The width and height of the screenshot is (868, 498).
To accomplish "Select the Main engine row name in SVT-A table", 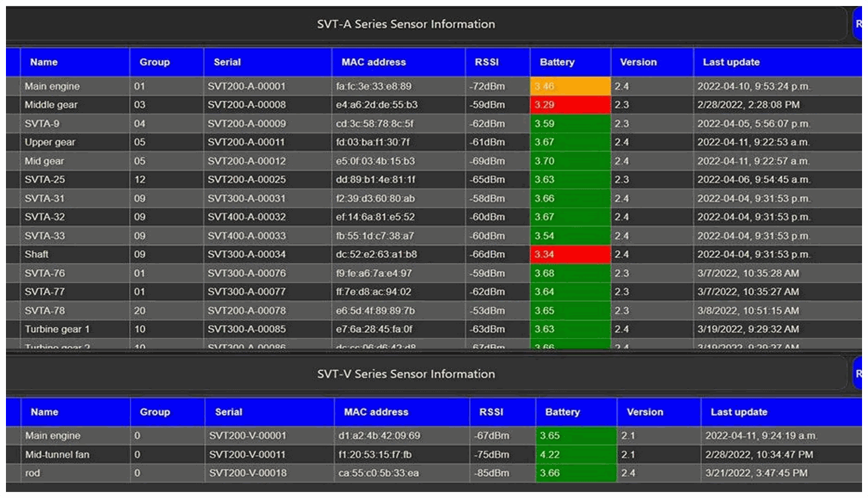I will point(52,86).
